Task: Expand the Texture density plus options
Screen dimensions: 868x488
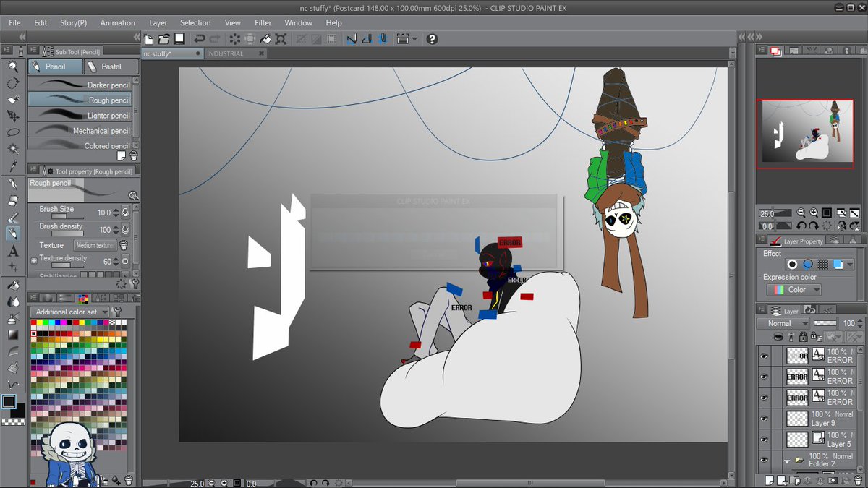Action: [34, 260]
